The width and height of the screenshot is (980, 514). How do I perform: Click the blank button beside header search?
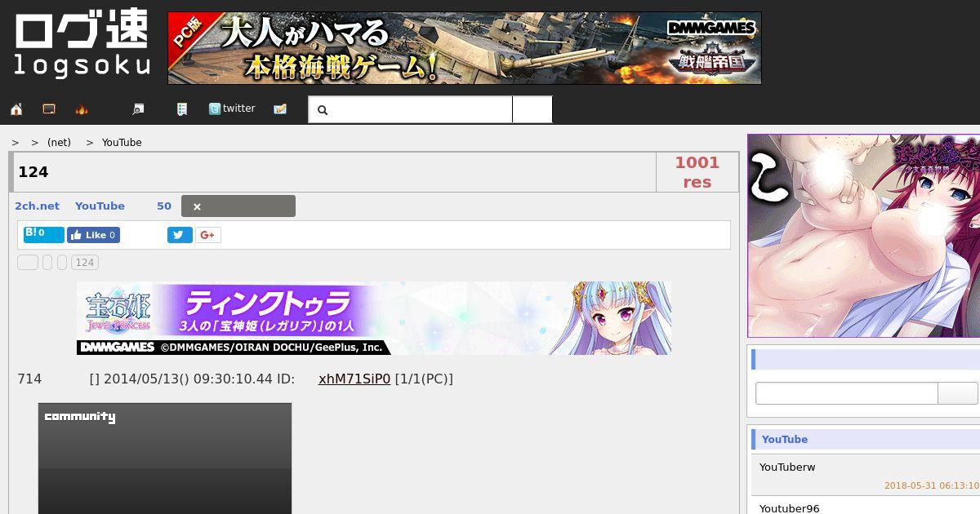(x=532, y=109)
